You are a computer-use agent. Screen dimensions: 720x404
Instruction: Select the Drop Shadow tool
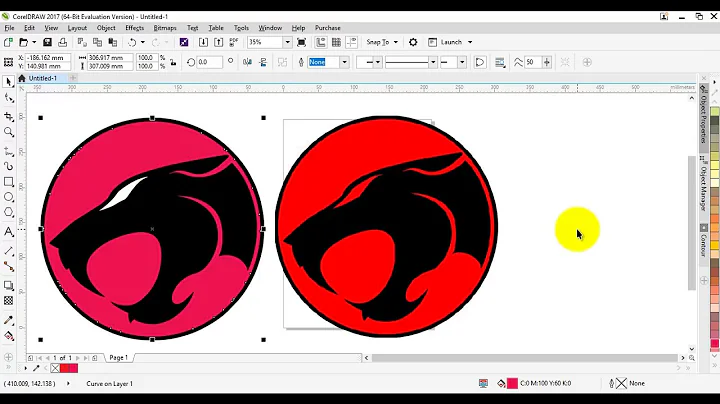pyautogui.click(x=8, y=285)
